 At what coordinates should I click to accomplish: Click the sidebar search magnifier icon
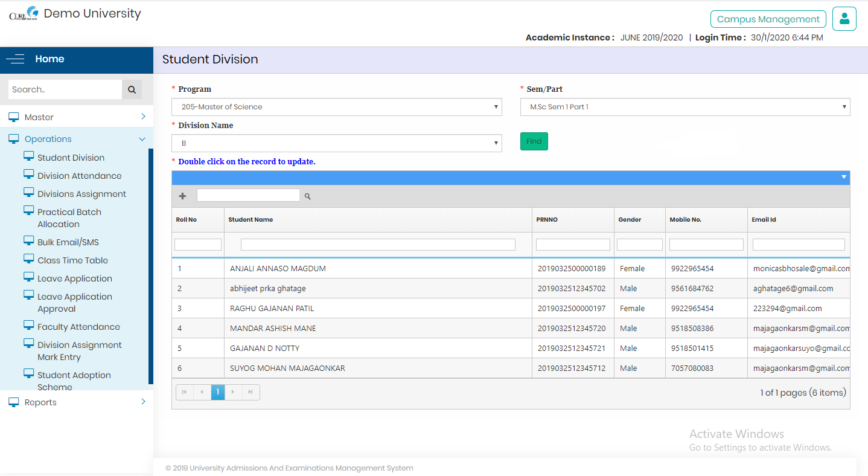(132, 89)
